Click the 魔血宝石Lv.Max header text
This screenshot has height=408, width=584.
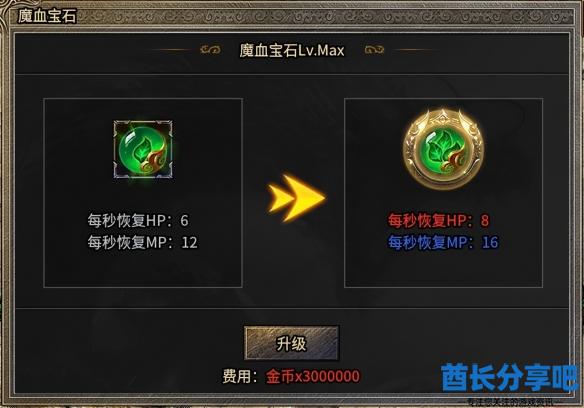click(292, 50)
